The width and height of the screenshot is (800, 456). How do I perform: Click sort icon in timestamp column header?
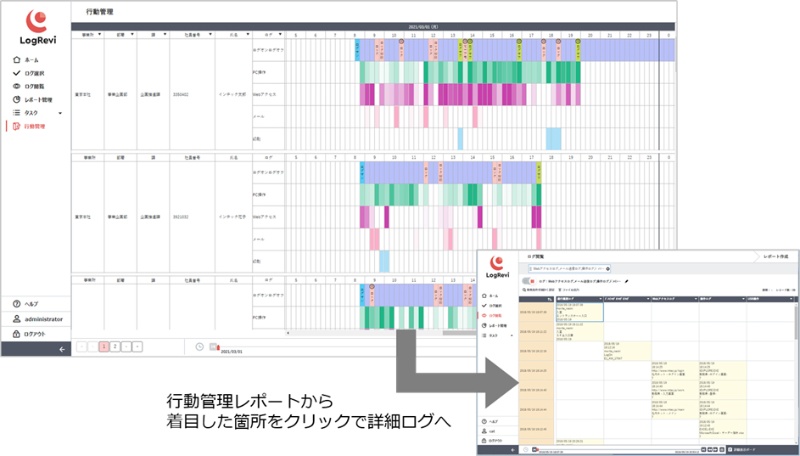point(549,299)
